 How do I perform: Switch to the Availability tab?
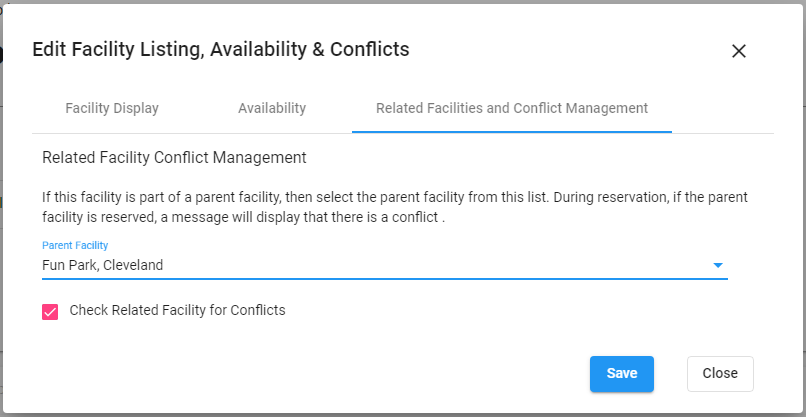pos(272,108)
